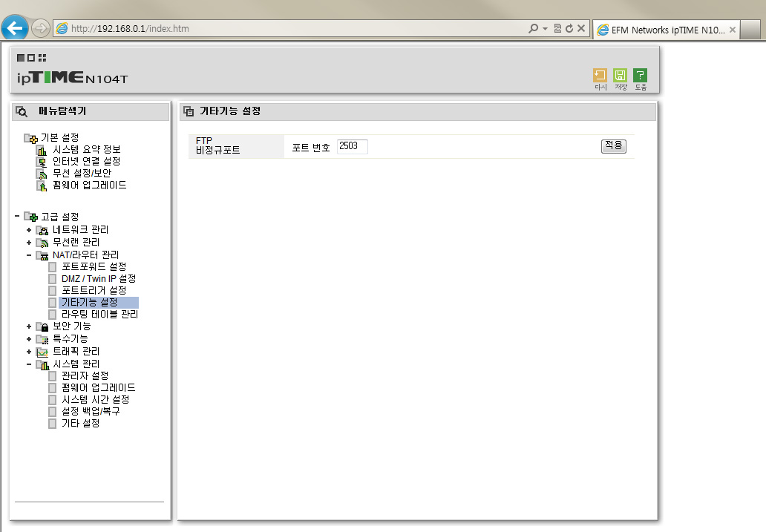The image size is (766, 532).
Task: Open 무선 설정/보안 menu item
Action: 82,173
